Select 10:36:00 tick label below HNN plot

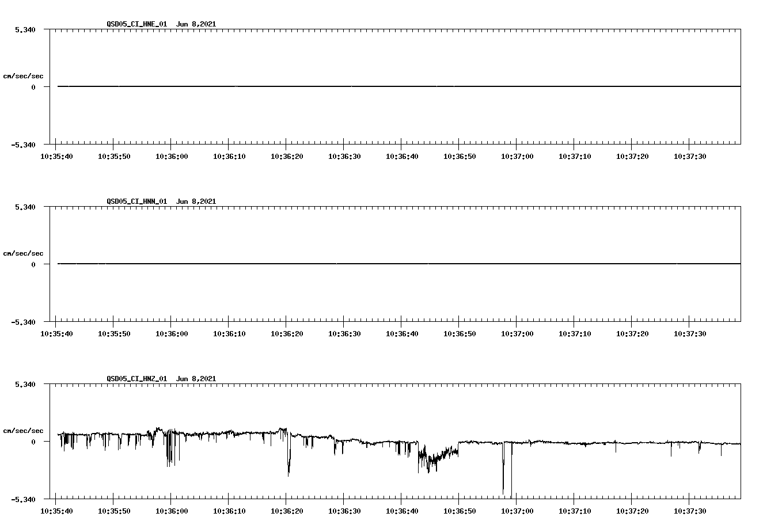(x=172, y=334)
